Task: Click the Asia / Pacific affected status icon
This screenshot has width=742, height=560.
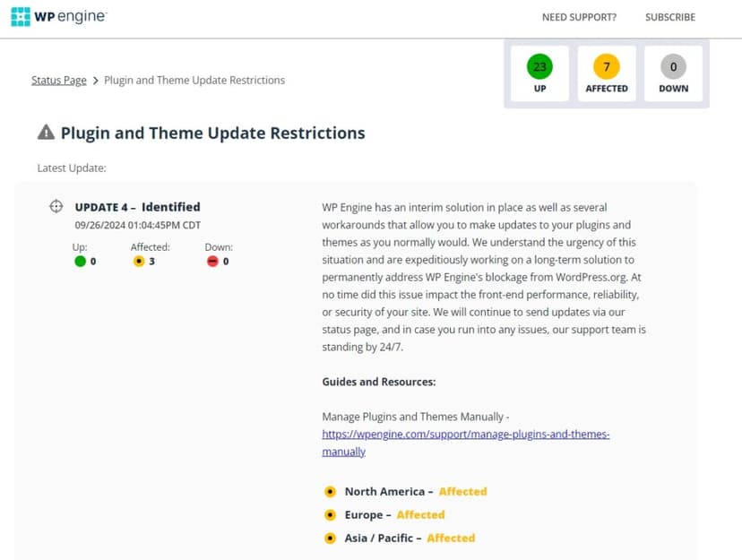Action: click(x=330, y=538)
